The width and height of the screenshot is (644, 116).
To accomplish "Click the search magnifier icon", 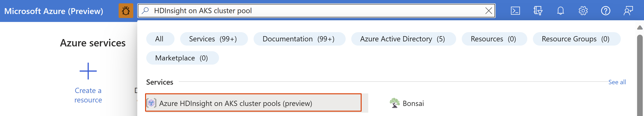I will 145,11.
